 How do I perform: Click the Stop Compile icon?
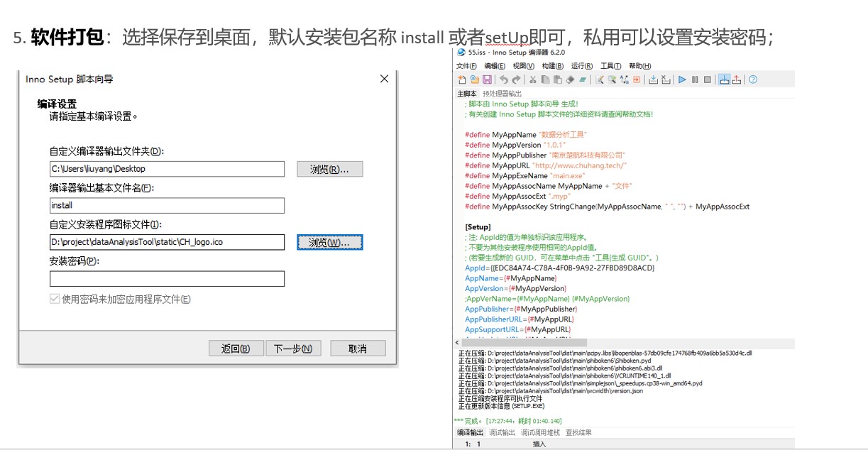tap(666, 79)
